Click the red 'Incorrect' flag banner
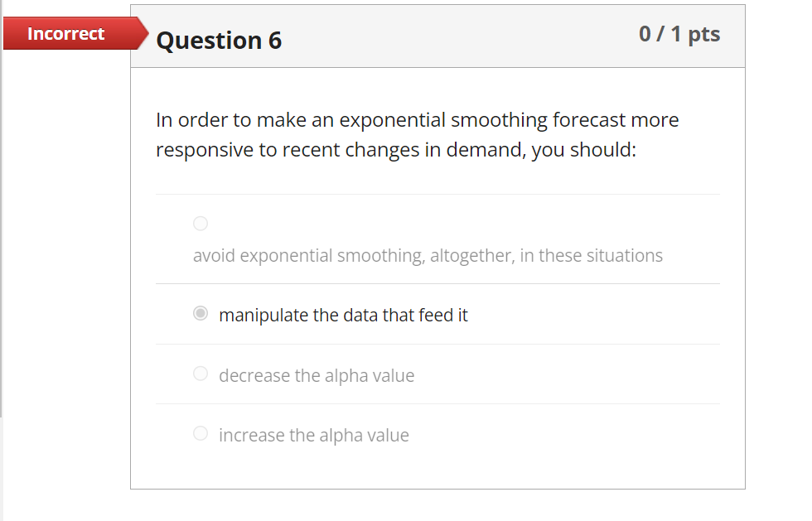 click(65, 33)
